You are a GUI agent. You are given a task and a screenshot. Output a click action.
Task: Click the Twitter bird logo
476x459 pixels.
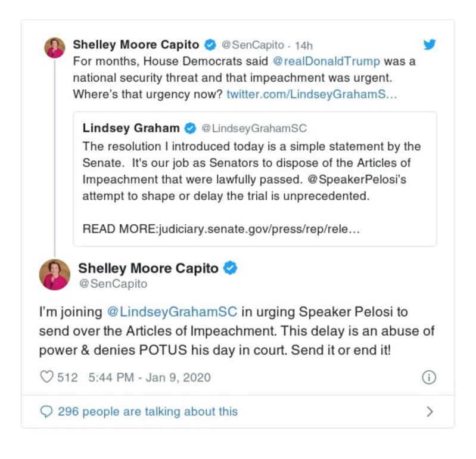pyautogui.click(x=429, y=45)
